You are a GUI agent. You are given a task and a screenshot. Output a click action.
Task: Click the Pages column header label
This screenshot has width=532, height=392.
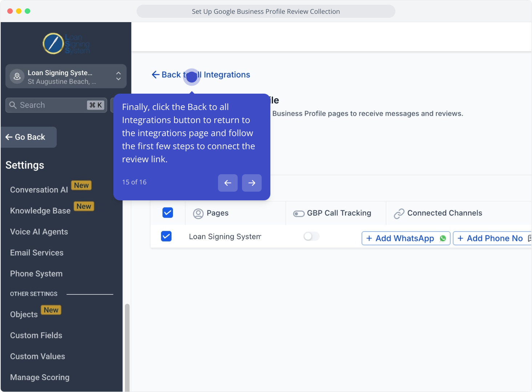(218, 213)
